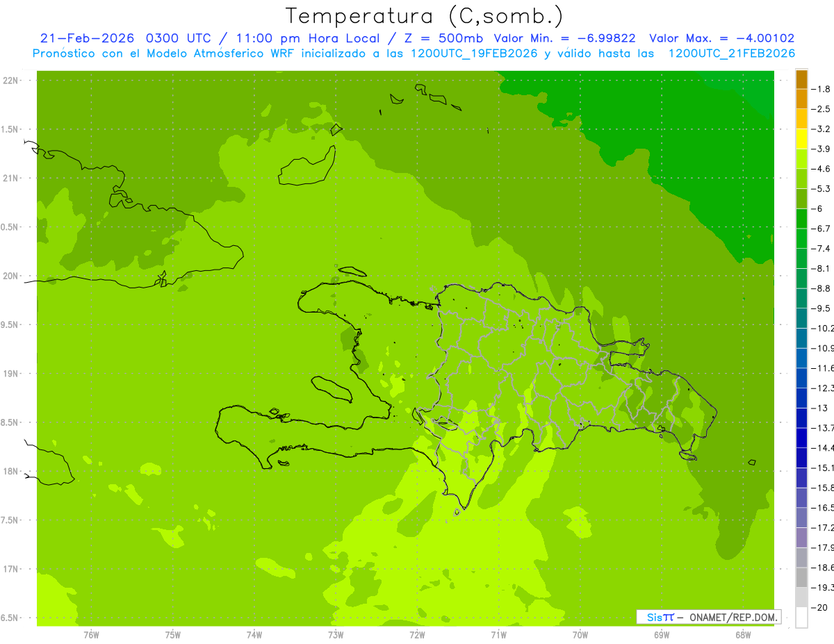Click the 'Sisπ – ONAMET/REP.DOM.' credit box

click(708, 617)
